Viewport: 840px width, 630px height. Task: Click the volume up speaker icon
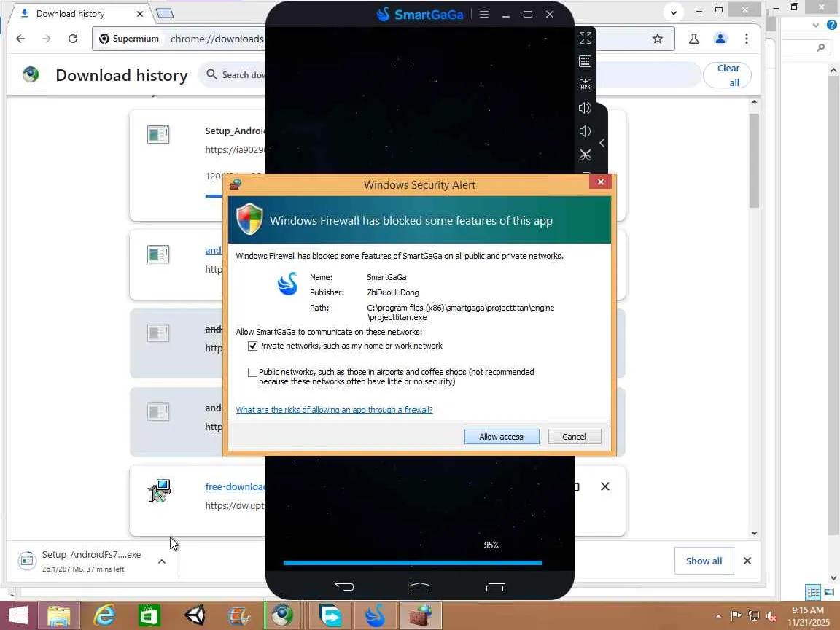pyautogui.click(x=585, y=108)
